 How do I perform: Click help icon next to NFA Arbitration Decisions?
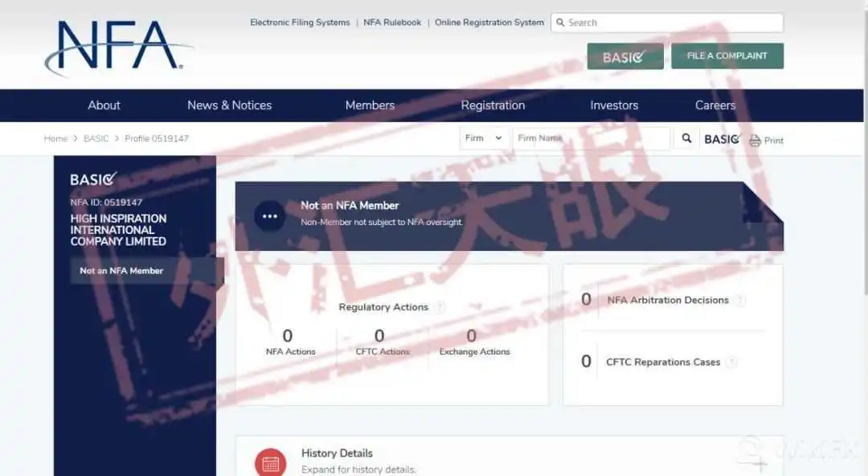pyautogui.click(x=739, y=301)
